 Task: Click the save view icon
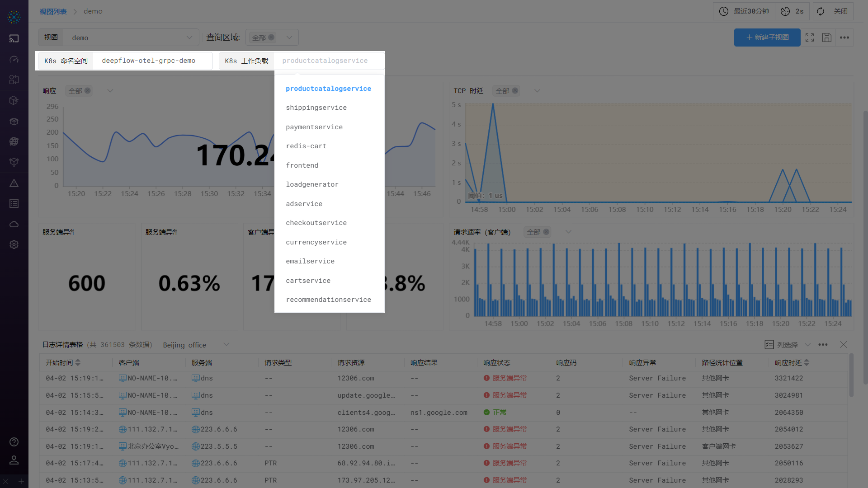827,38
